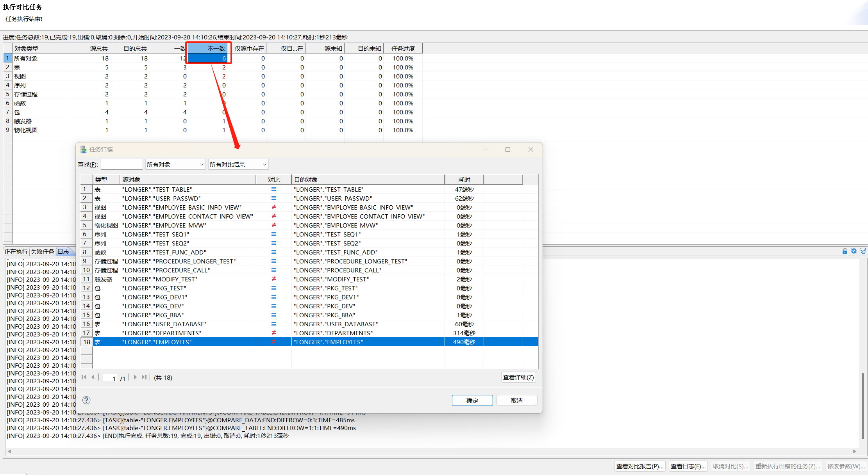Click 查看对比报告(P)... button

(639, 466)
